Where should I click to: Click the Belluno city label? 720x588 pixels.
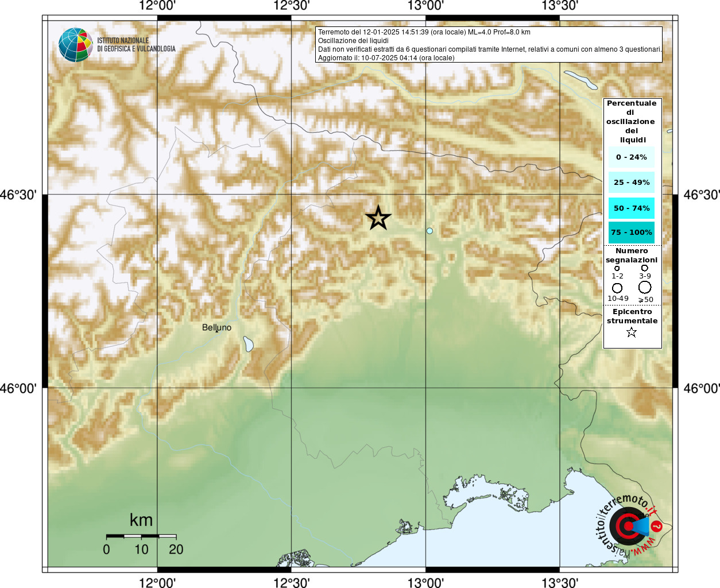pos(217,327)
